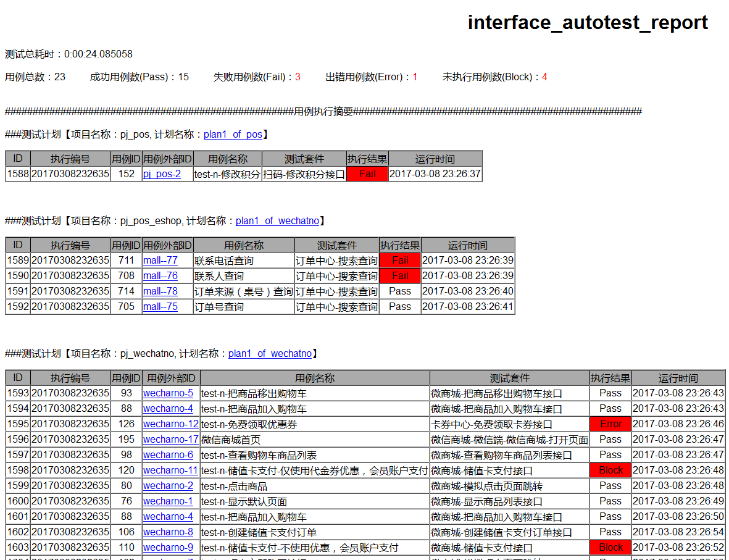Image resolution: width=729 pixels, height=560 pixels.
Task: Open plan link under project pj_pos_eshop
Action: [x=277, y=221]
